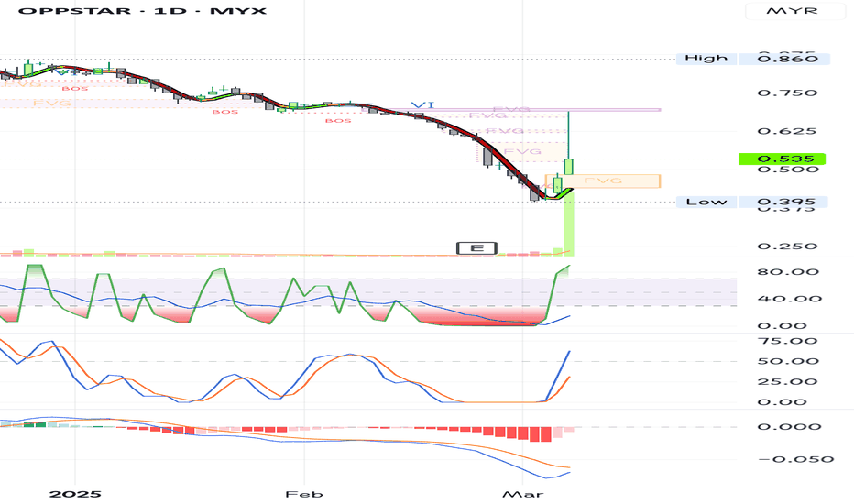Click the 0.000 MACD axis label

(x=789, y=427)
